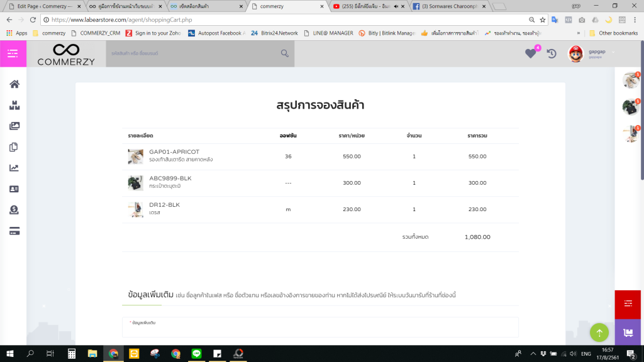644x362 pixels.
Task: Open first cart thumbnail on right sidebar
Action: (x=630, y=80)
